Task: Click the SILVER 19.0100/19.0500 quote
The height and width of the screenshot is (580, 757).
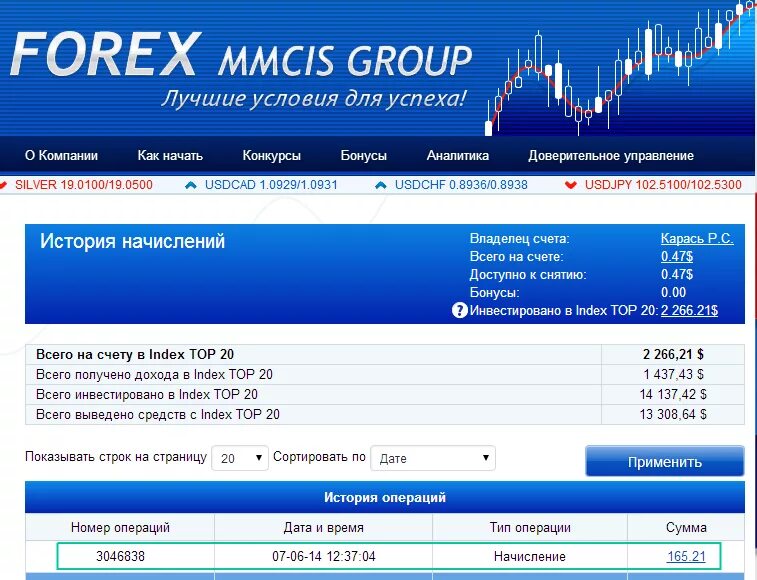Action: 84,184
